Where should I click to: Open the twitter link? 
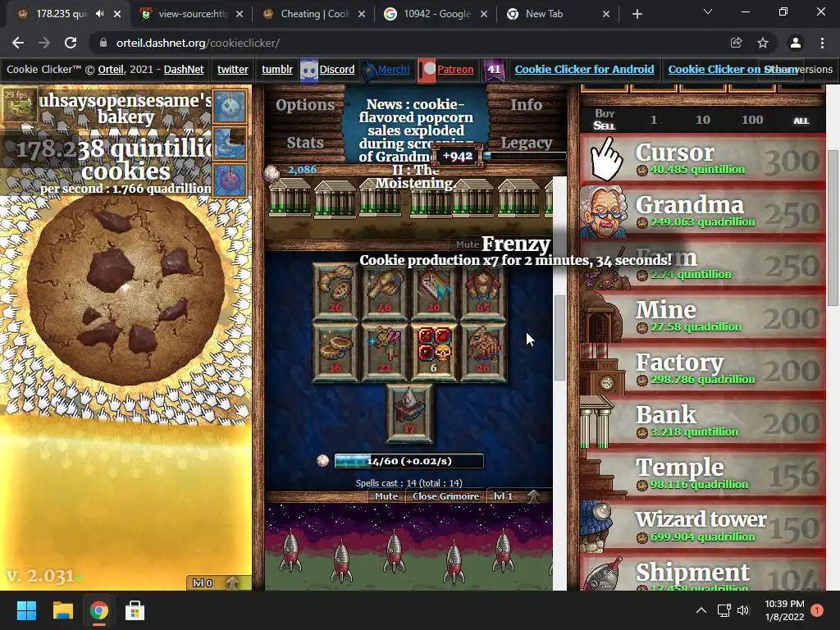(232, 69)
